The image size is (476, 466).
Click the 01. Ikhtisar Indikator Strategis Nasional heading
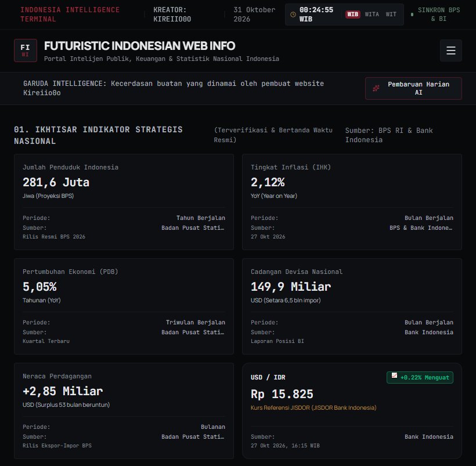[98, 135]
